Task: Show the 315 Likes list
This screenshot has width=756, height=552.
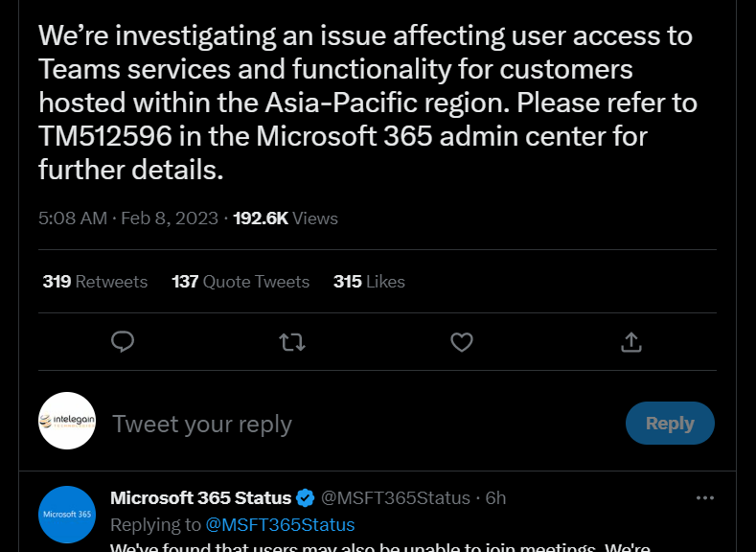Action: 369,282
